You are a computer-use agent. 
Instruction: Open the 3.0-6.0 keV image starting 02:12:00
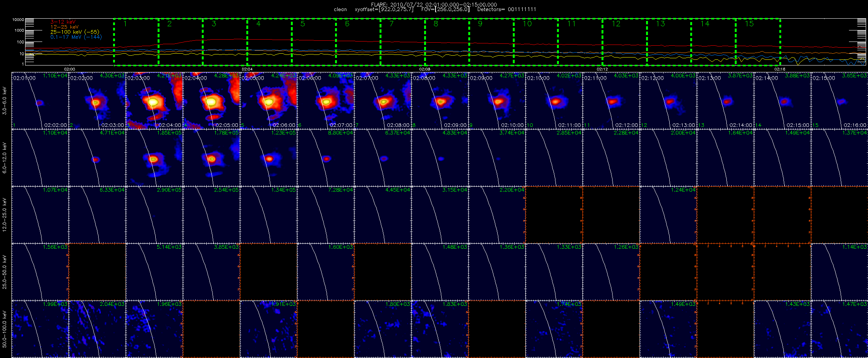(x=668, y=101)
